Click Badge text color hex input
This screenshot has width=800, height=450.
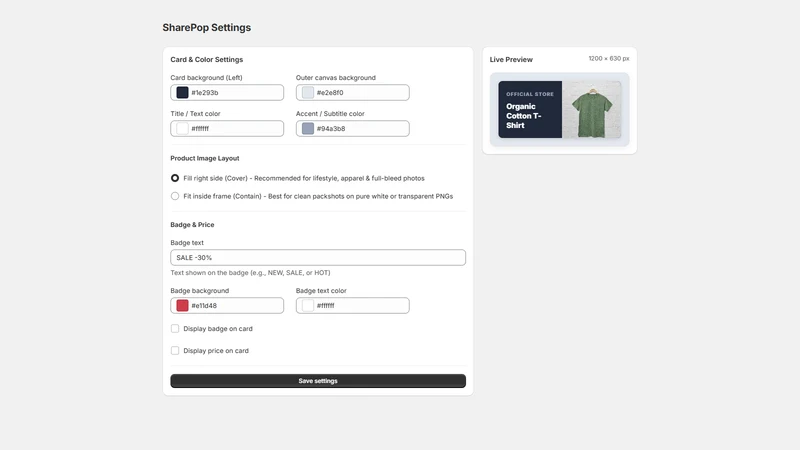coord(353,306)
